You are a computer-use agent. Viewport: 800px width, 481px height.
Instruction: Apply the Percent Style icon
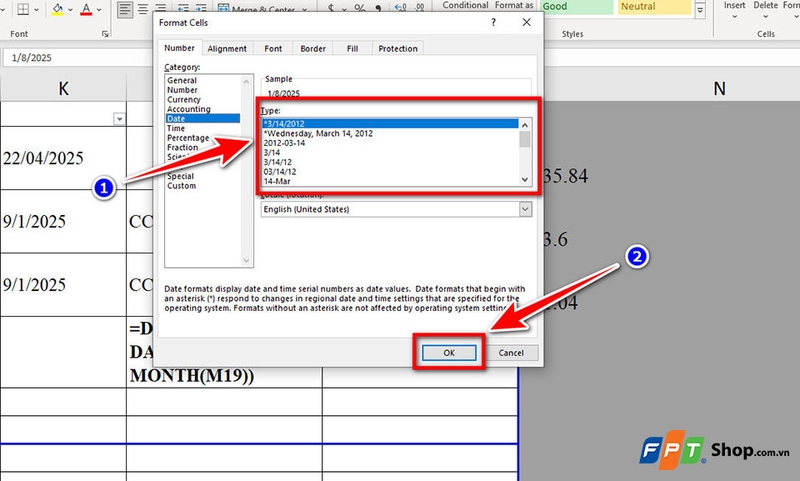click(360, 9)
